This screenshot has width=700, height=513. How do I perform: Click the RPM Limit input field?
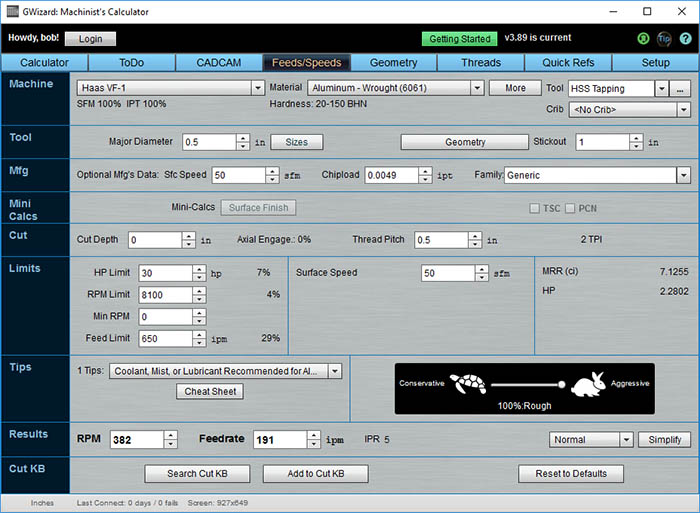tap(166, 295)
